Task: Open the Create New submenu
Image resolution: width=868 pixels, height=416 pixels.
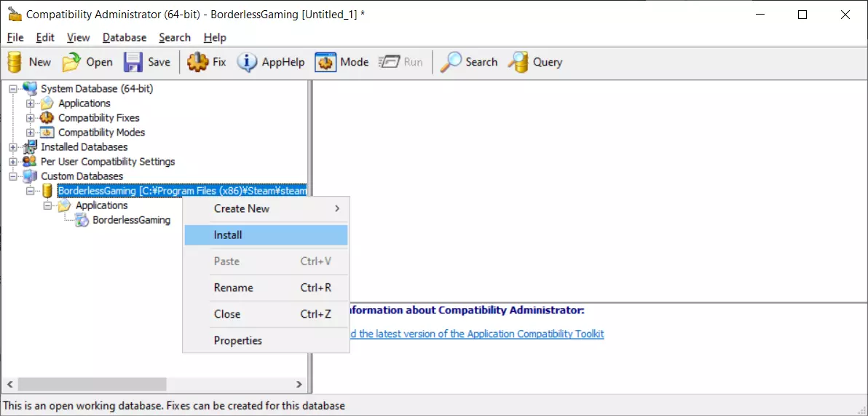Action: tap(267, 209)
